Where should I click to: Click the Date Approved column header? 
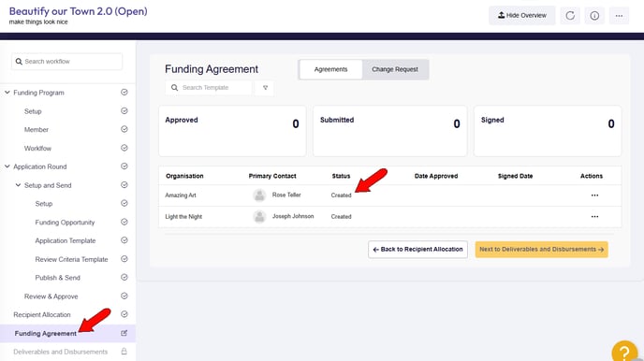click(436, 176)
